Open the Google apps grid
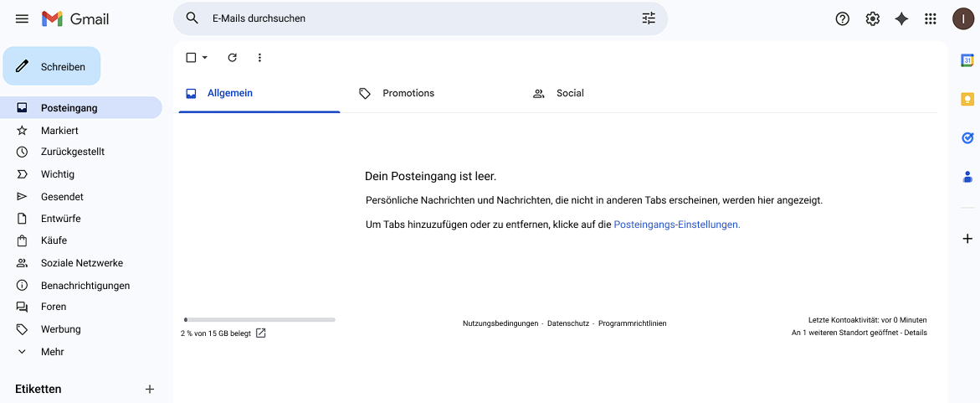Viewport: 980px width, 403px height. [x=931, y=18]
